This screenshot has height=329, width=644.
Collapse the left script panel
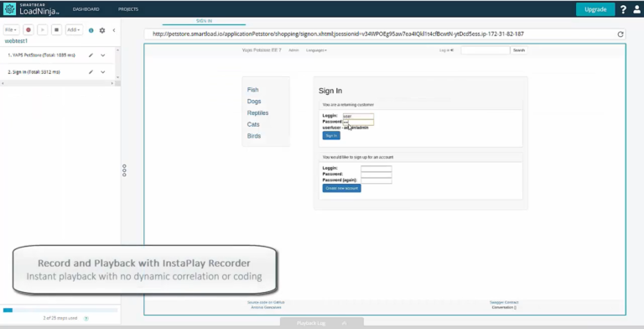pos(114,30)
